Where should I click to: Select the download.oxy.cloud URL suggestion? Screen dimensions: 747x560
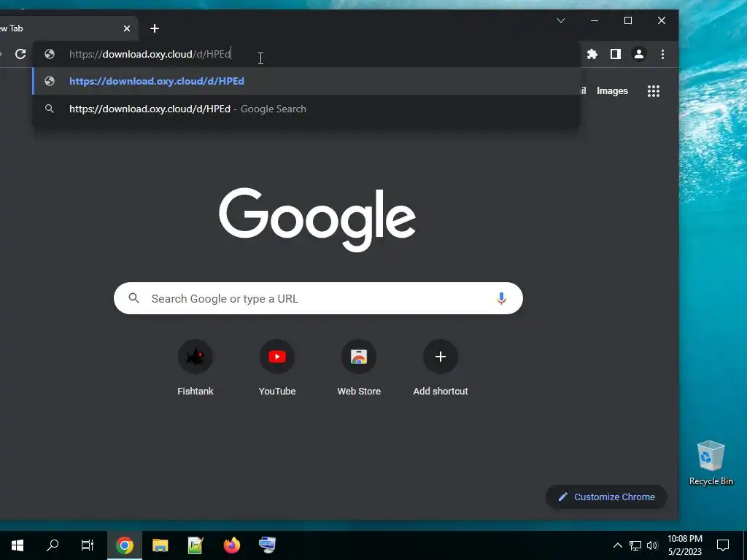306,81
